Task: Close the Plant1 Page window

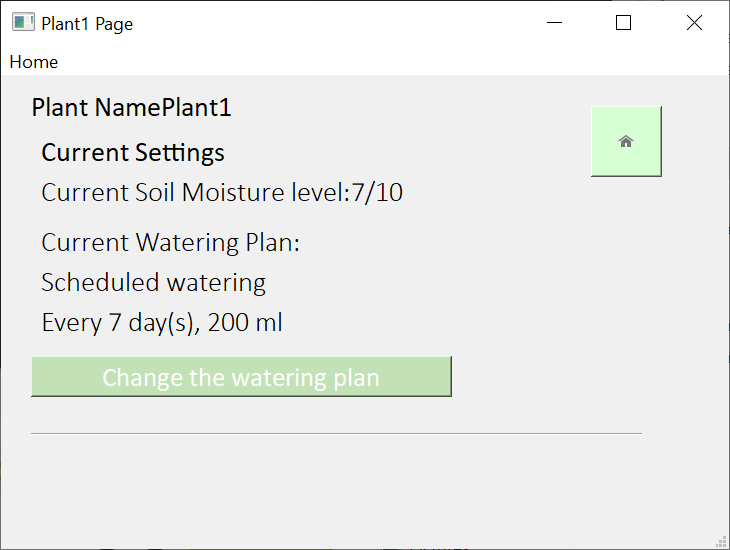Action: point(694,23)
